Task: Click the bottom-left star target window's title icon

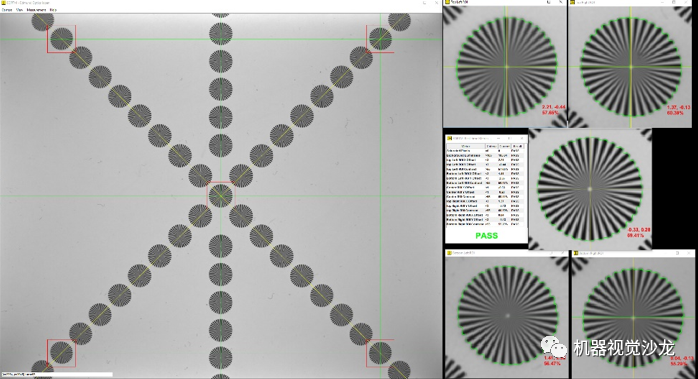Action: tap(449, 253)
